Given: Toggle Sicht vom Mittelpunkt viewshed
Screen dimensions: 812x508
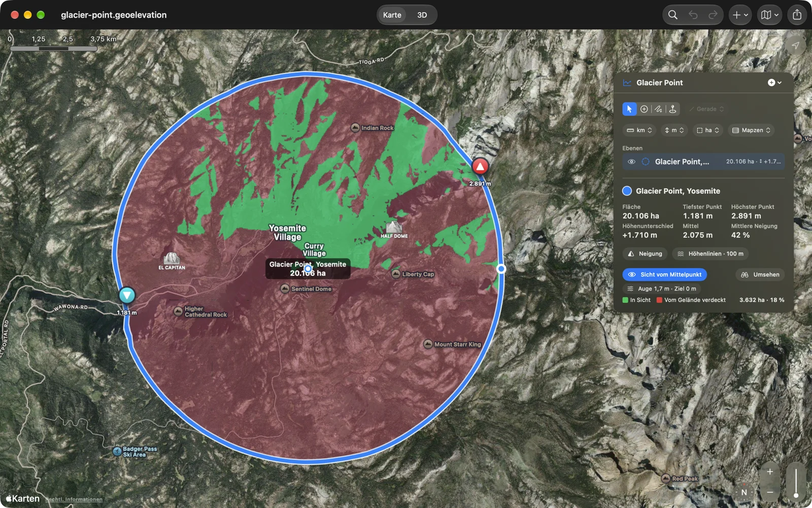Looking at the screenshot, I should point(664,275).
